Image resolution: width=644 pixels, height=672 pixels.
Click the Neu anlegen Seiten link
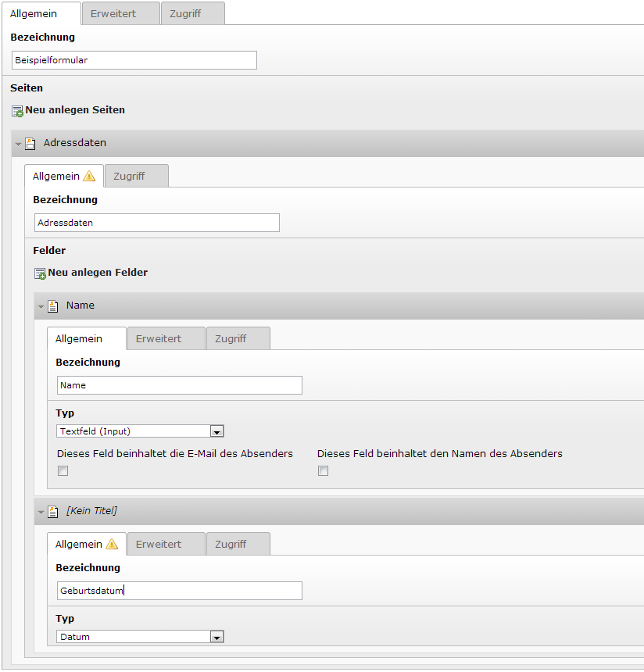[75, 110]
